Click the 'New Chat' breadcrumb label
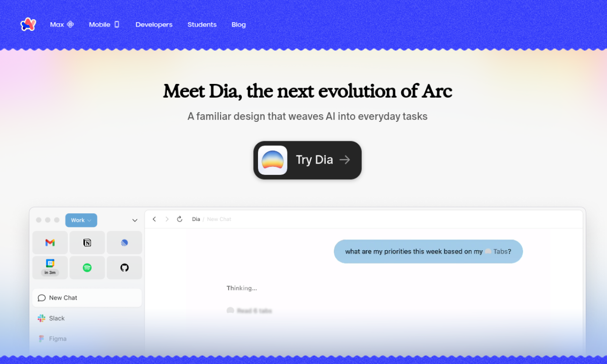This screenshot has height=364, width=607. pos(219,219)
